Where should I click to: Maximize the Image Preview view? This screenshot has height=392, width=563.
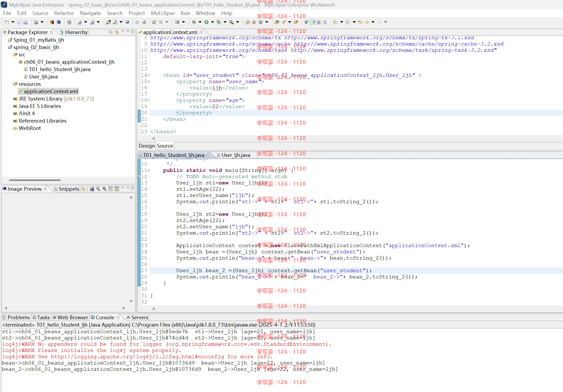[x=133, y=188]
